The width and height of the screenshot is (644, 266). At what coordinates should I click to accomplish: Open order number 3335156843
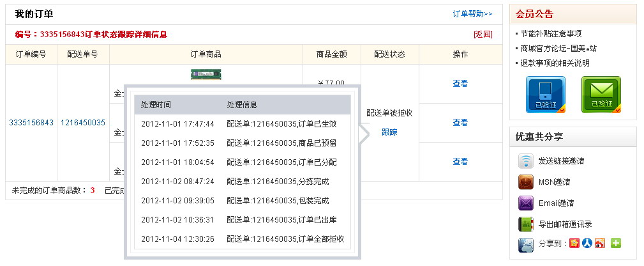(31, 122)
